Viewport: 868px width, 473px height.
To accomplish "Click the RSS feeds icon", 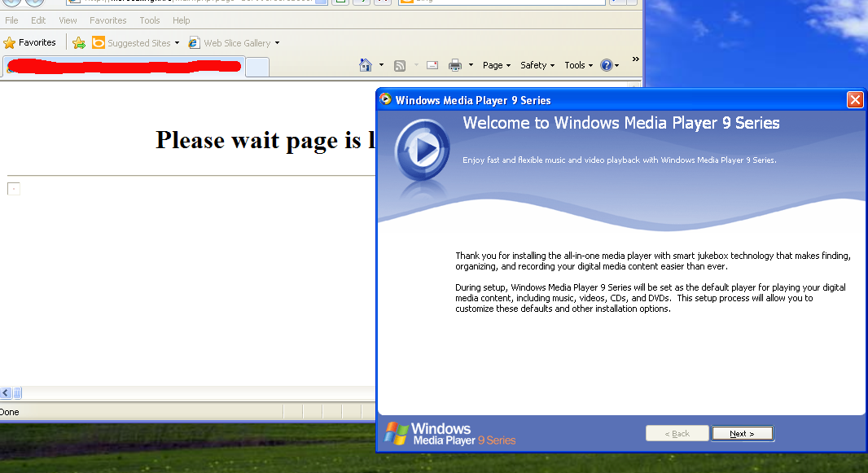I will [400, 66].
